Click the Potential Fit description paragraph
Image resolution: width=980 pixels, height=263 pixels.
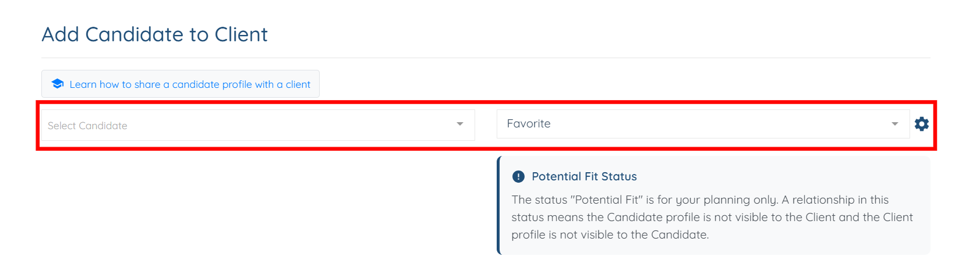[x=712, y=217]
